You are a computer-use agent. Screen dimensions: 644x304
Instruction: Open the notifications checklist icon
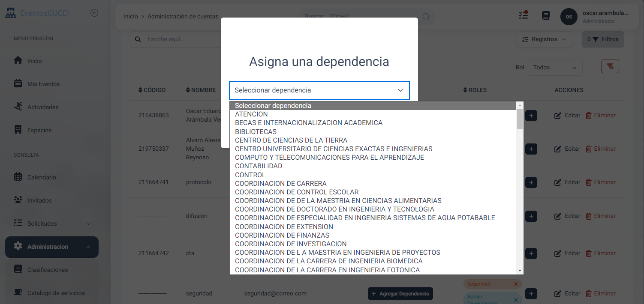pyautogui.click(x=523, y=15)
